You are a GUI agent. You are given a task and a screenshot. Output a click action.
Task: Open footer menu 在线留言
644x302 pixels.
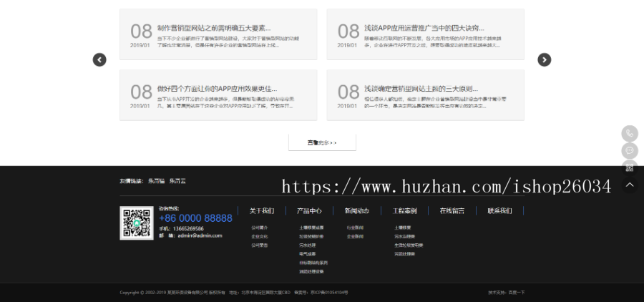(x=452, y=211)
